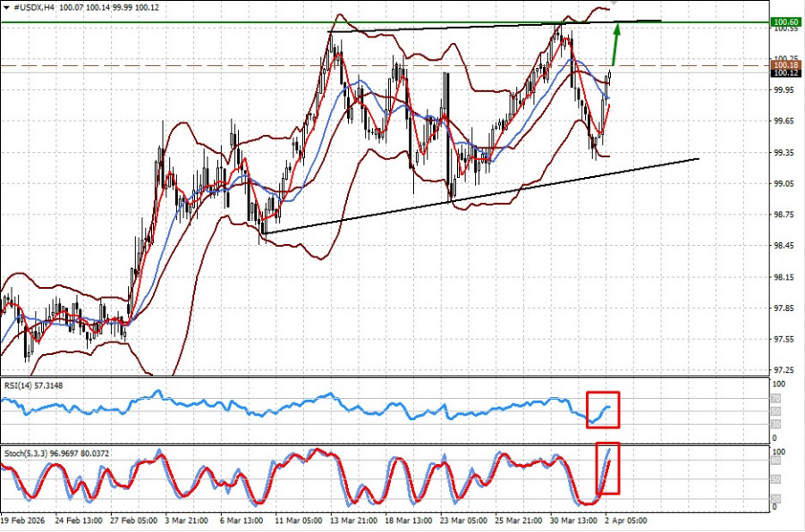
Task: Click the 23 Mar 05:00 time label
Action: pyautogui.click(x=463, y=520)
